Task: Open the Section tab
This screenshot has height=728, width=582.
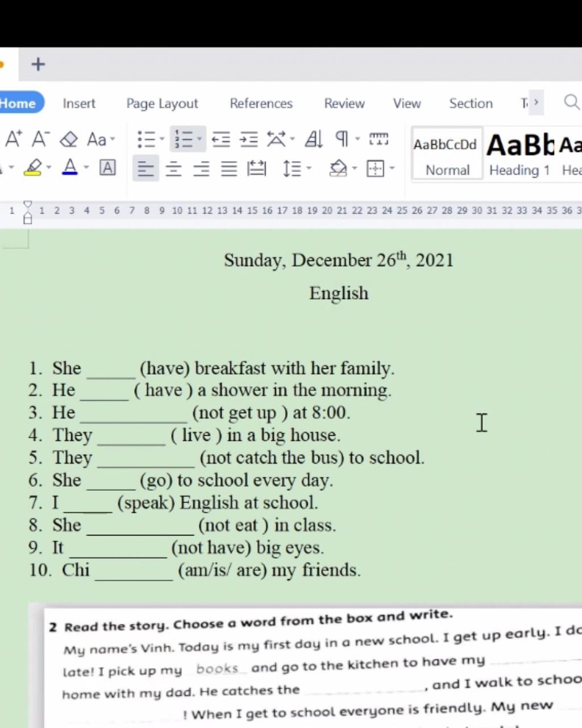Action: 471,104
